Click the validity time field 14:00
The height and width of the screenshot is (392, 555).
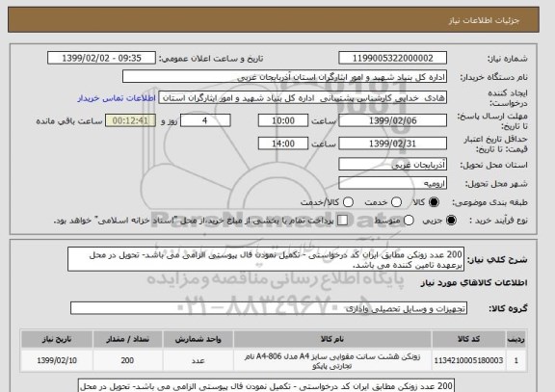[283, 144]
